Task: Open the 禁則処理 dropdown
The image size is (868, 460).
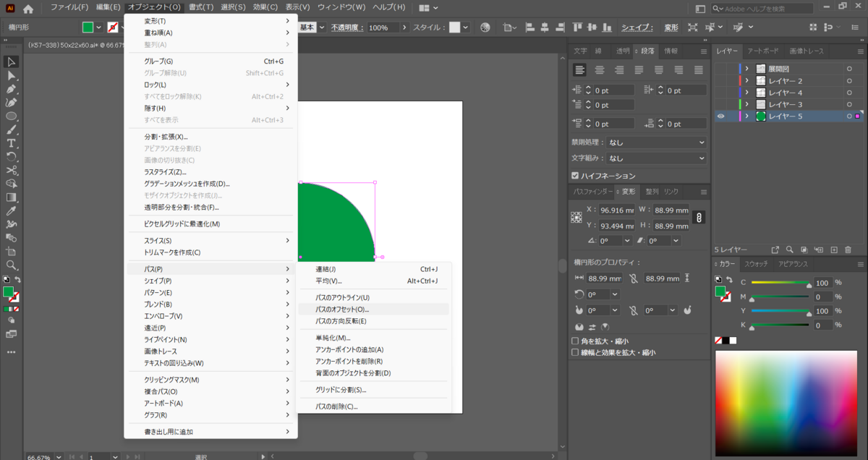Action: [x=656, y=142]
